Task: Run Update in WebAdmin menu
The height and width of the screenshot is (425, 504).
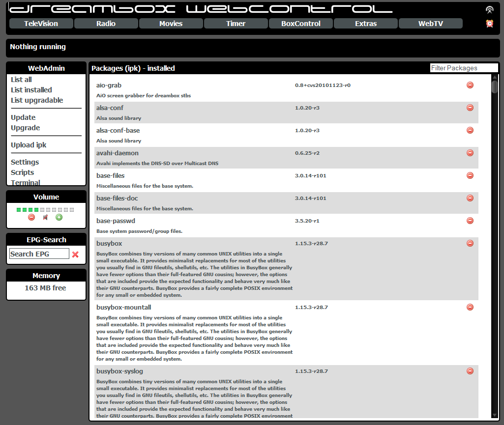Action: (x=23, y=117)
